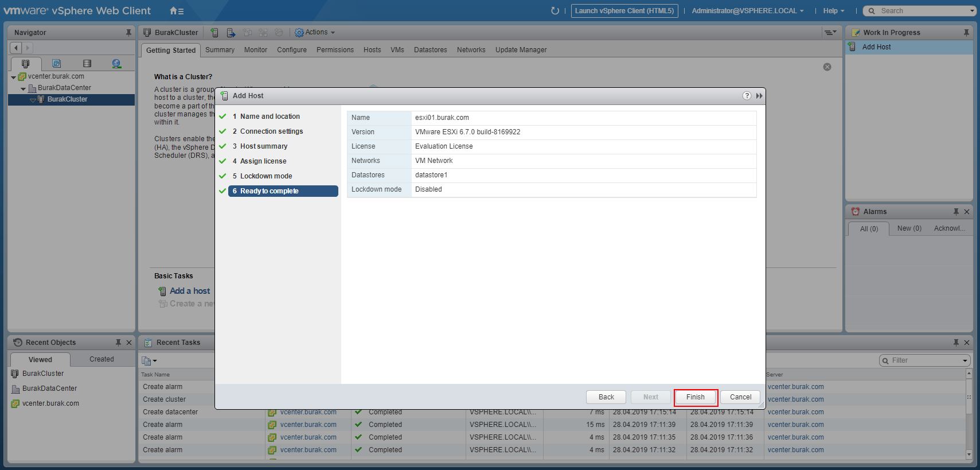Click Recent Tasks scrollbar down arrow
Image resolution: width=980 pixels, height=470 pixels.
(969, 455)
